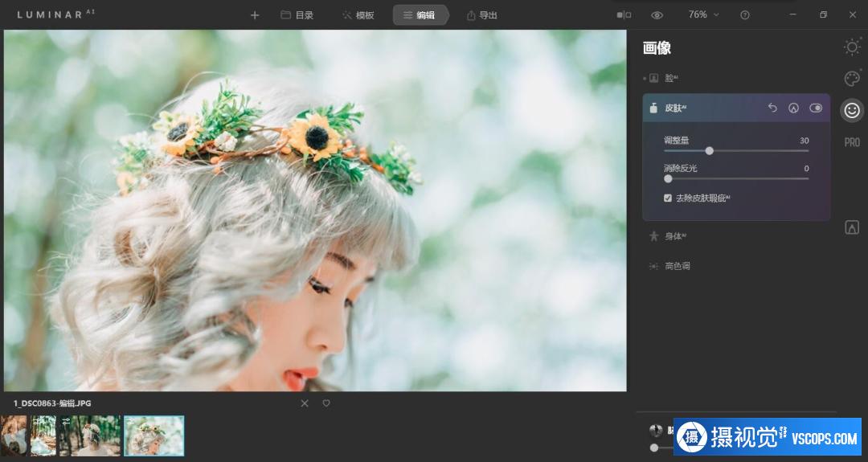Click the 画像 panel title
The height and width of the screenshot is (462, 868).
point(657,48)
